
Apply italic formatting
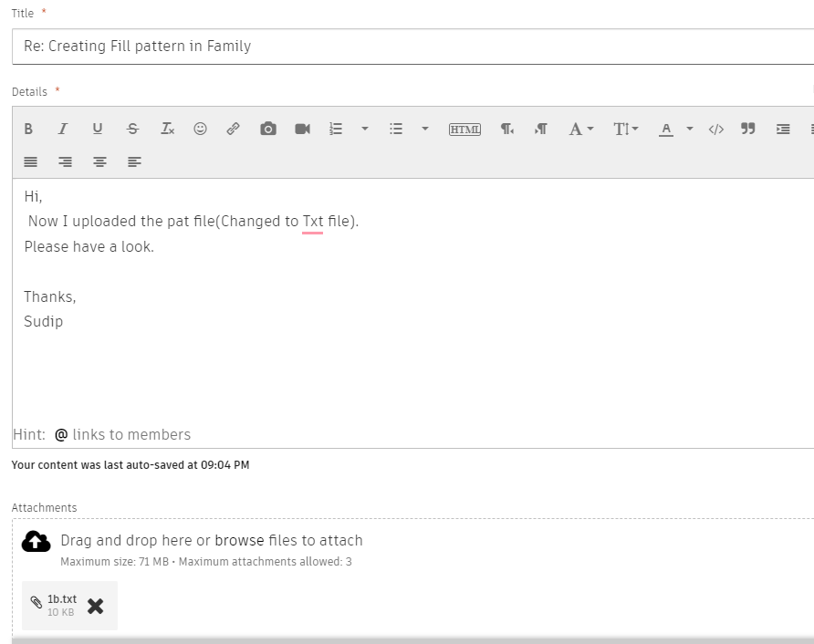[62, 129]
